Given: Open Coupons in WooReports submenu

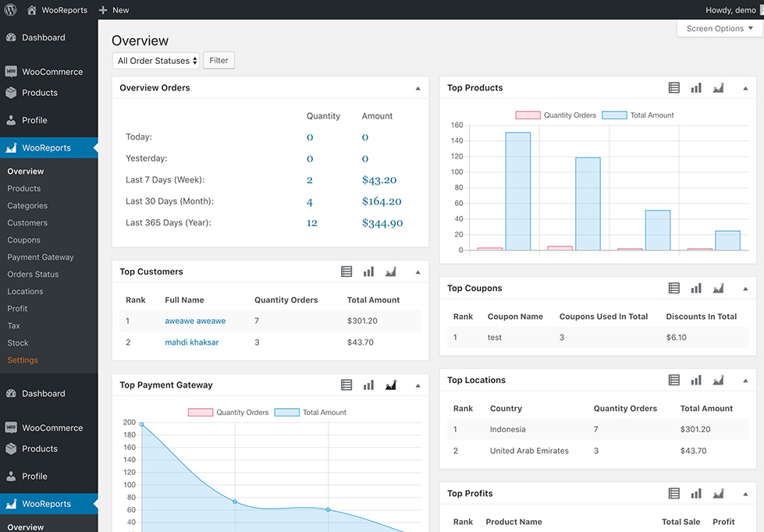Looking at the screenshot, I should tap(24, 240).
